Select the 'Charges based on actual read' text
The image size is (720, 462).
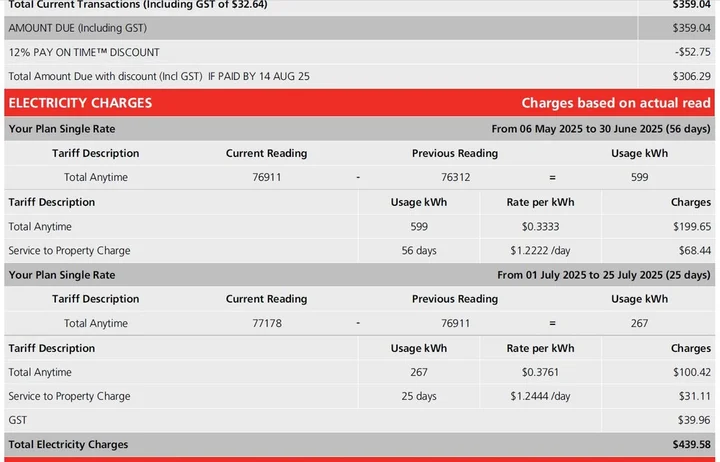[x=616, y=103]
